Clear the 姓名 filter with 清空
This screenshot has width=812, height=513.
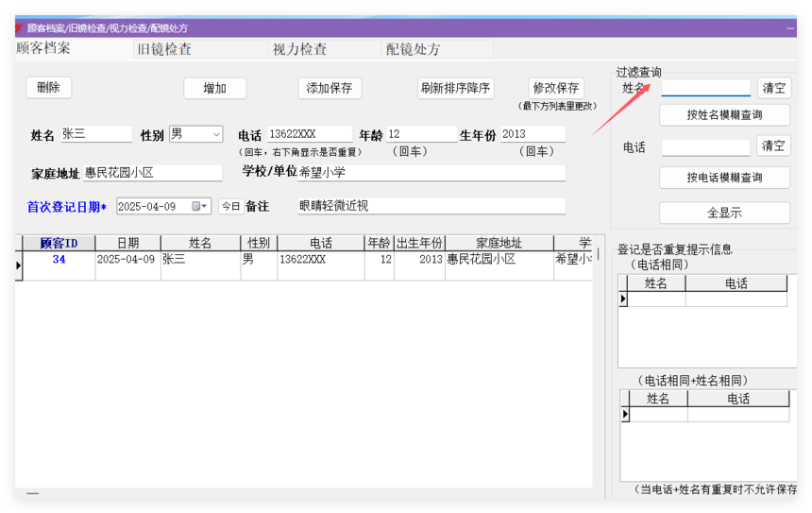tap(774, 88)
